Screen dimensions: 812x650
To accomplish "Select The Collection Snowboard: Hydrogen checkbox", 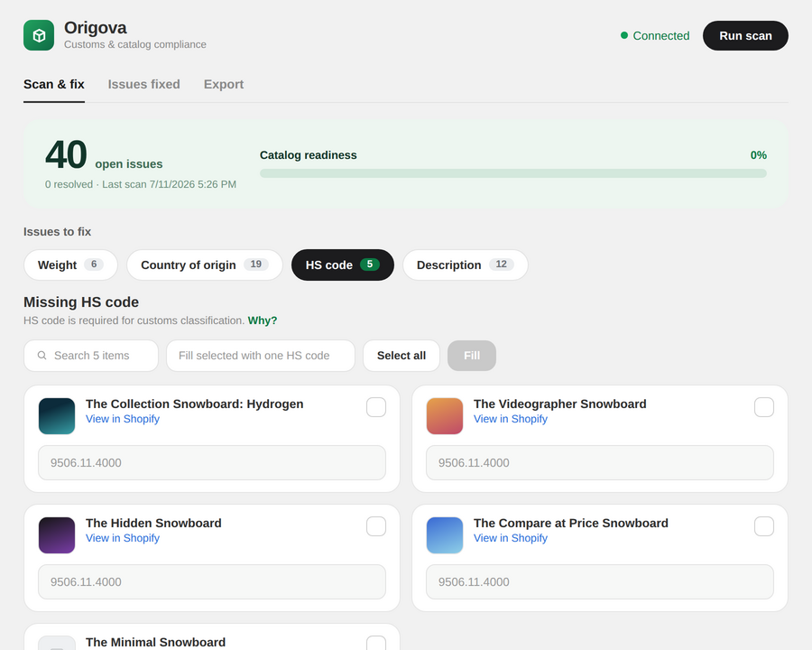I will [x=376, y=407].
